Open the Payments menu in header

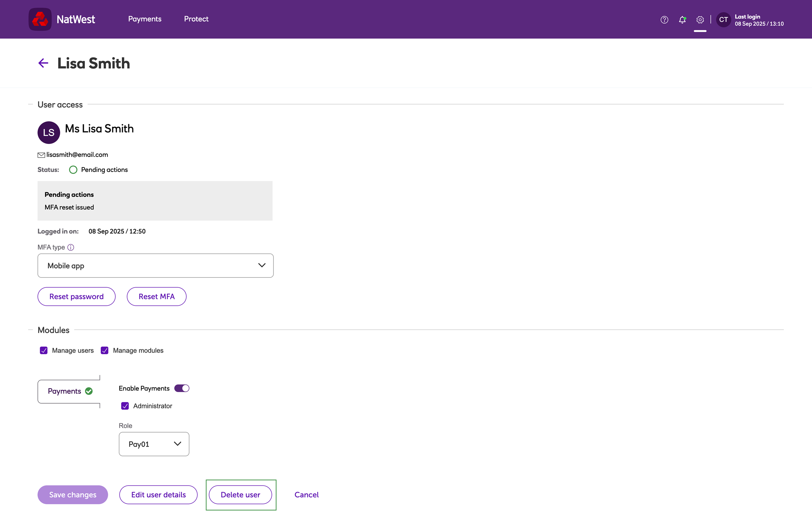click(145, 19)
